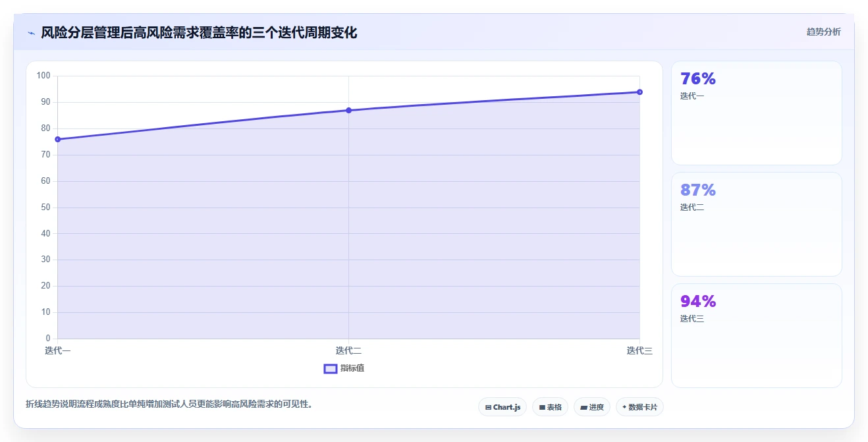Click the 迭代三 x-axis label
The height and width of the screenshot is (442, 868).
(639, 351)
